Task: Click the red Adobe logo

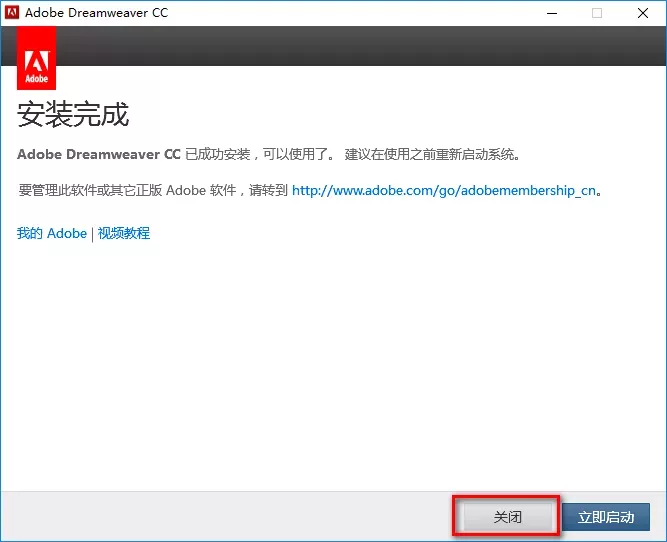Action: (x=37, y=58)
